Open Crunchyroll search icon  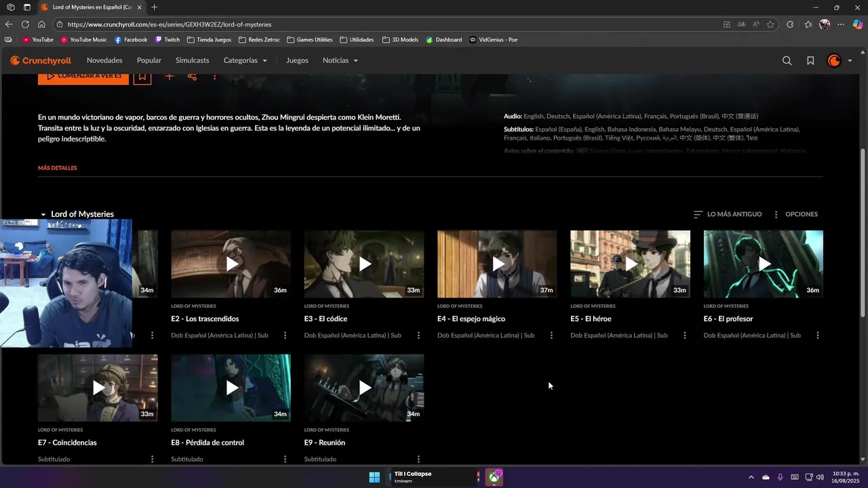click(787, 60)
